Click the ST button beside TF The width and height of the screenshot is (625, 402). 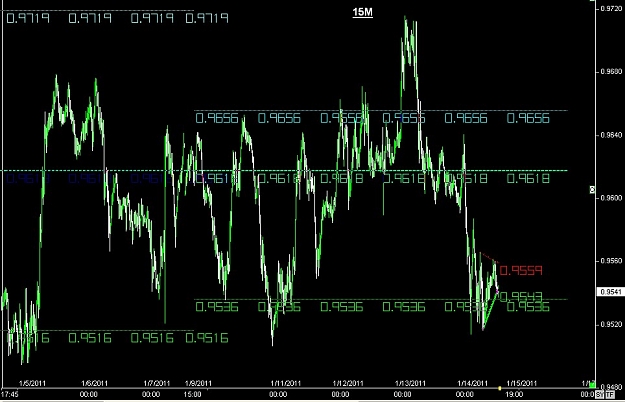[600, 395]
